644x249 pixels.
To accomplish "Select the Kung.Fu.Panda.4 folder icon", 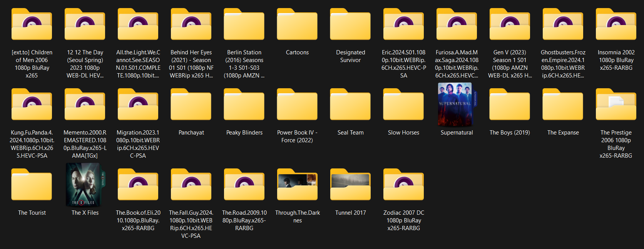I will pyautogui.click(x=32, y=104).
